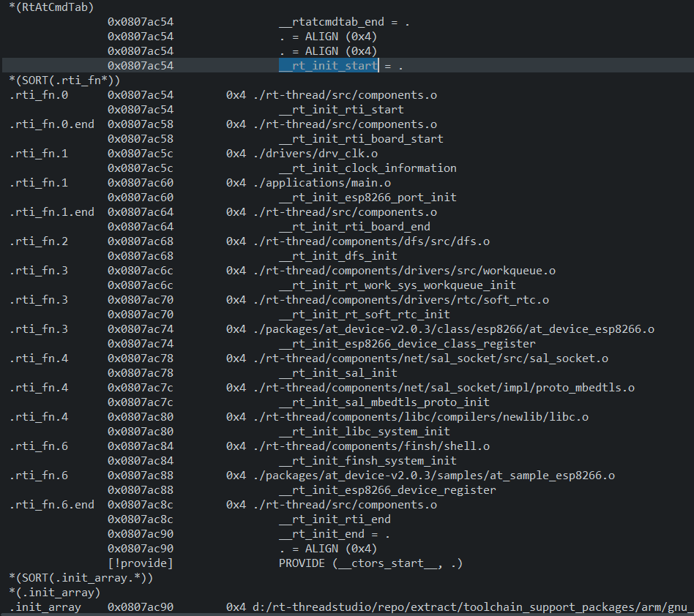Image resolution: width=694 pixels, height=616 pixels.
Task: Select __rt_init_sal_init symbol
Action: point(338,373)
